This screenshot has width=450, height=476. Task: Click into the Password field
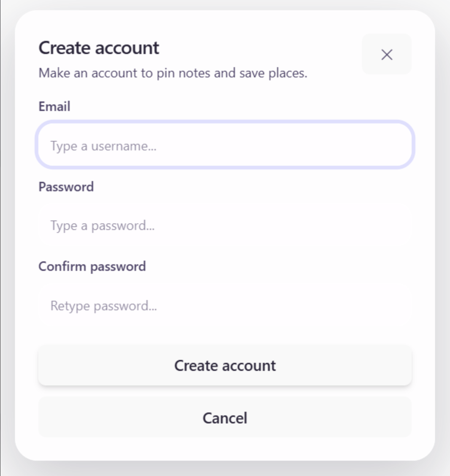click(x=225, y=225)
